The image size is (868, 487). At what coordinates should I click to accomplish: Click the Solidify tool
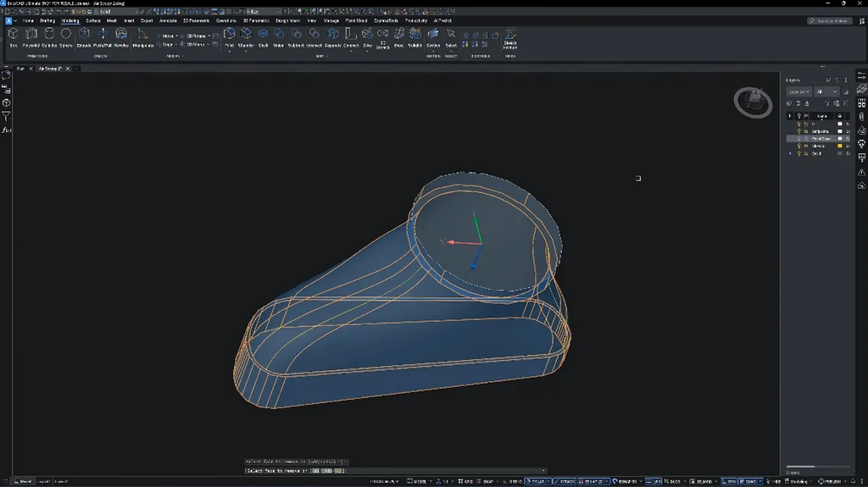pos(415,37)
